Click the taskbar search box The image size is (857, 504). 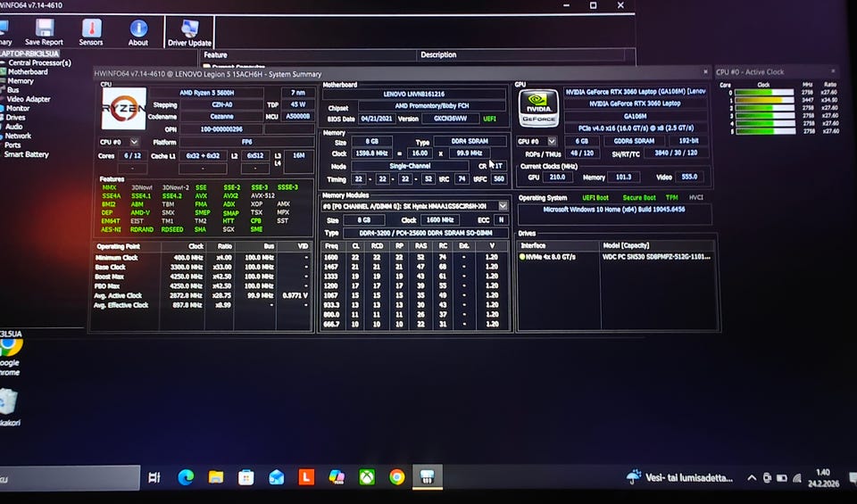coord(70,478)
